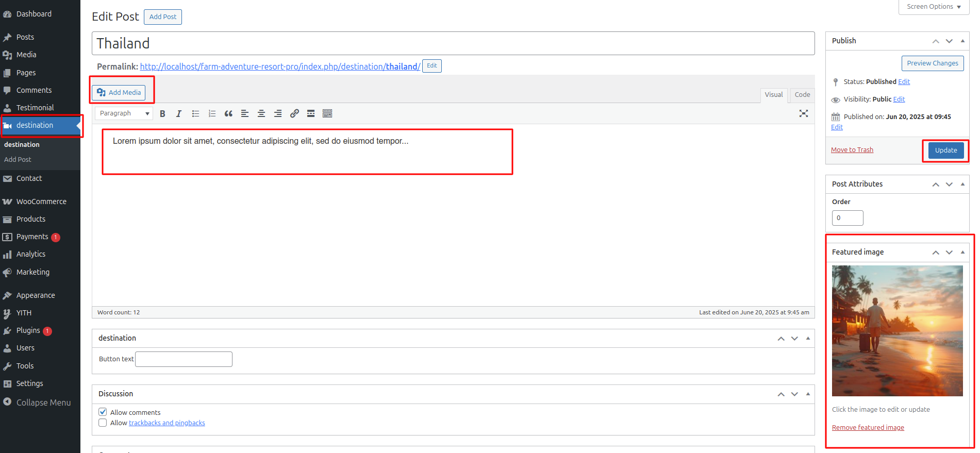The height and width of the screenshot is (453, 980).
Task: Enter fullscreen distraction-free writing mode
Action: [x=803, y=114]
